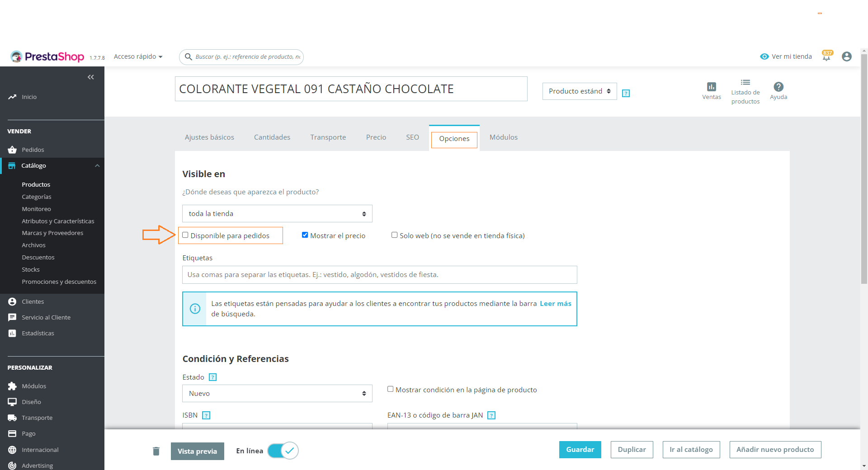Click help icon next to product type
Image resolution: width=868 pixels, height=470 pixels.
(626, 93)
